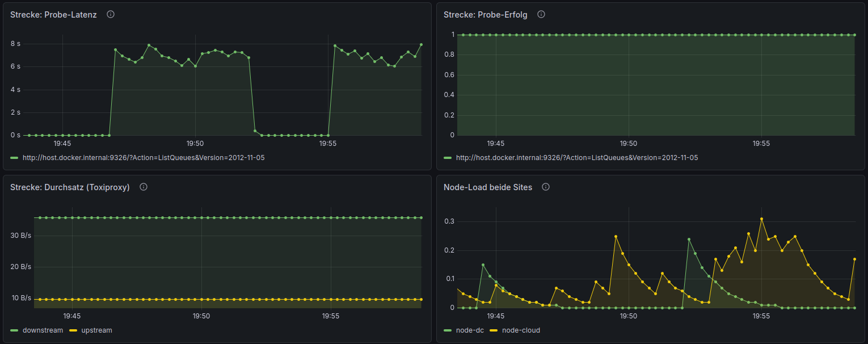The height and width of the screenshot is (344, 868).
Task: Open info icon of Strecke: Probe-Erfolg panel
Action: 541,14
